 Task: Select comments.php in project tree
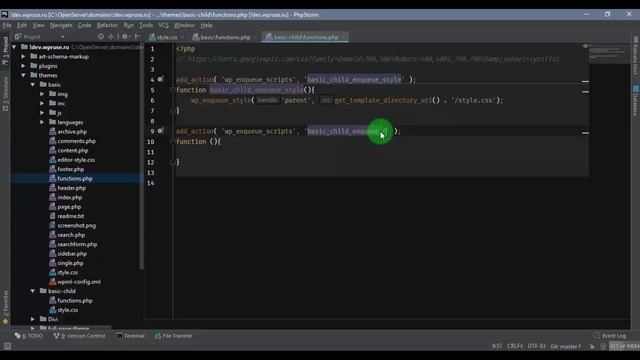(x=77, y=141)
